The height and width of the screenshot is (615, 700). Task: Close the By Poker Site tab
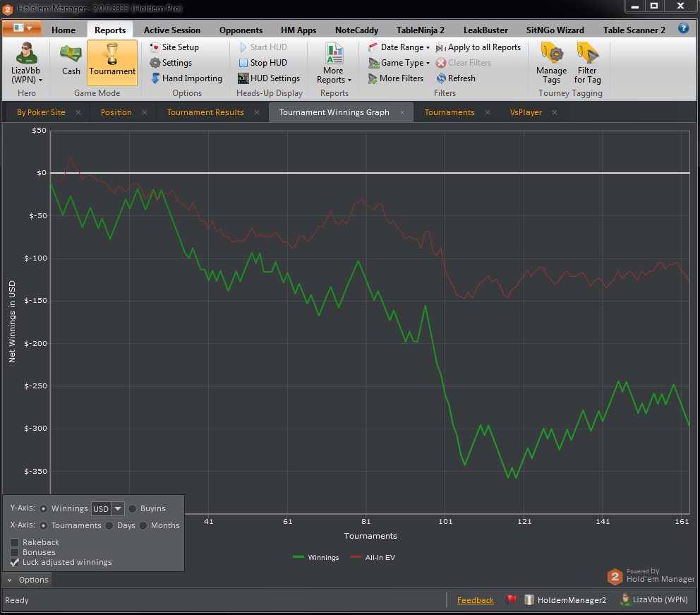(x=78, y=112)
